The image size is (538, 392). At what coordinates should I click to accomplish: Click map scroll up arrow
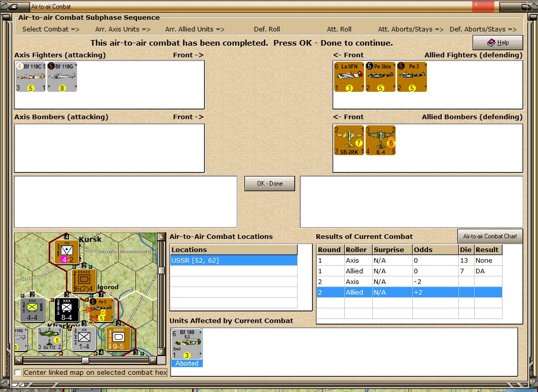161,236
